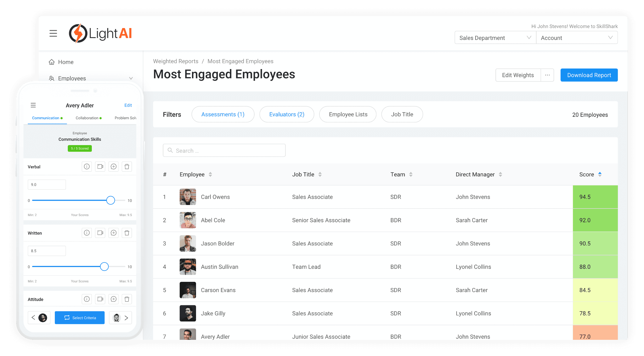Open the Assessments (1) filter
This screenshot has width=644, height=356.
click(x=223, y=114)
